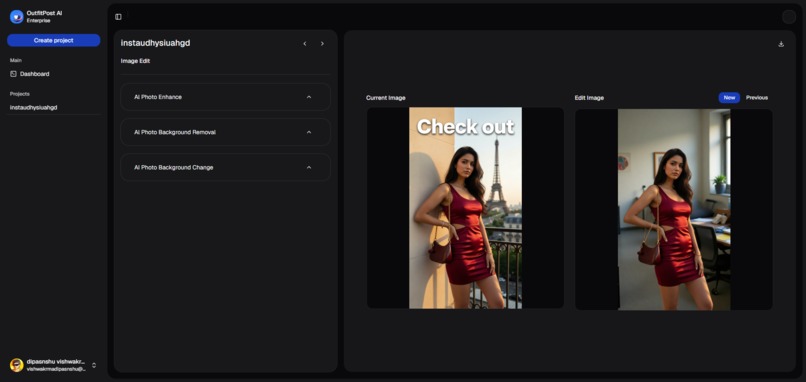Expand AI Photo Background Change section
Image resolution: width=806 pixels, height=382 pixels.
[x=226, y=168]
